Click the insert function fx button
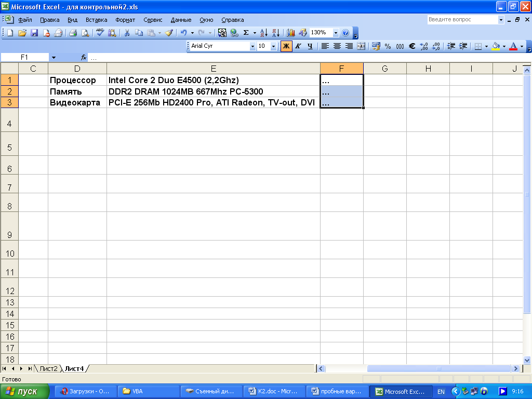The image size is (532, 399). point(84,58)
